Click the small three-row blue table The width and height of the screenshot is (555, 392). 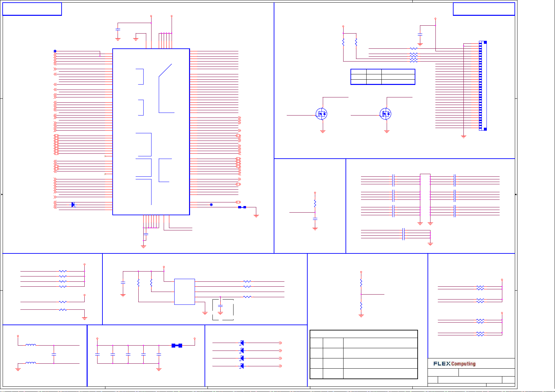click(x=383, y=77)
